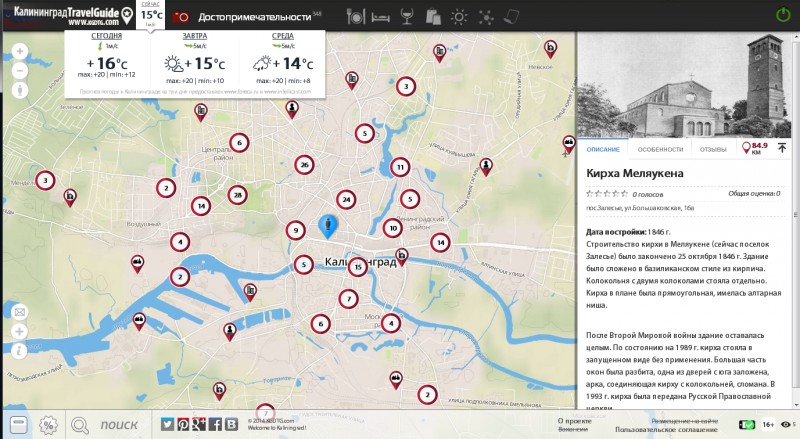Screen dimensions: 800x439
Task: Open the card icon in bottom-left corner
Action: click(18, 424)
